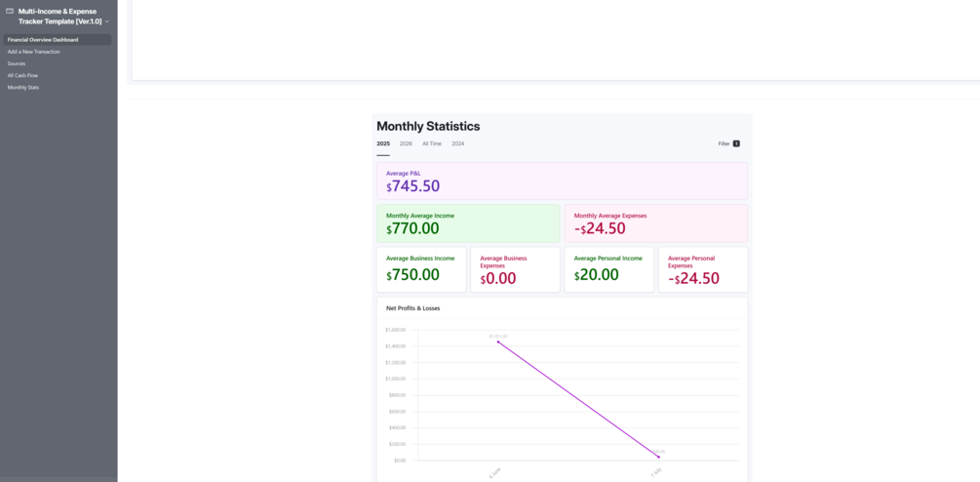Open the Sources page
Viewport: 980px width, 482px height.
[x=17, y=63]
